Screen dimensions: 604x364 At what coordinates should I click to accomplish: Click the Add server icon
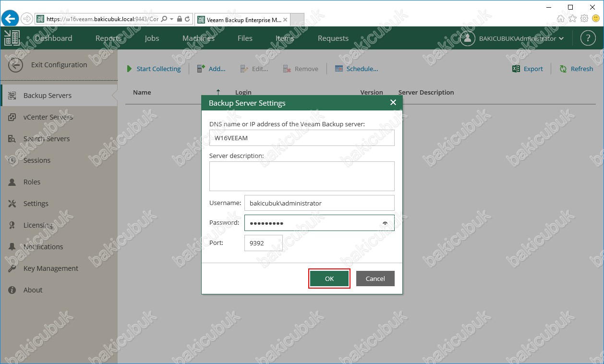pos(201,69)
